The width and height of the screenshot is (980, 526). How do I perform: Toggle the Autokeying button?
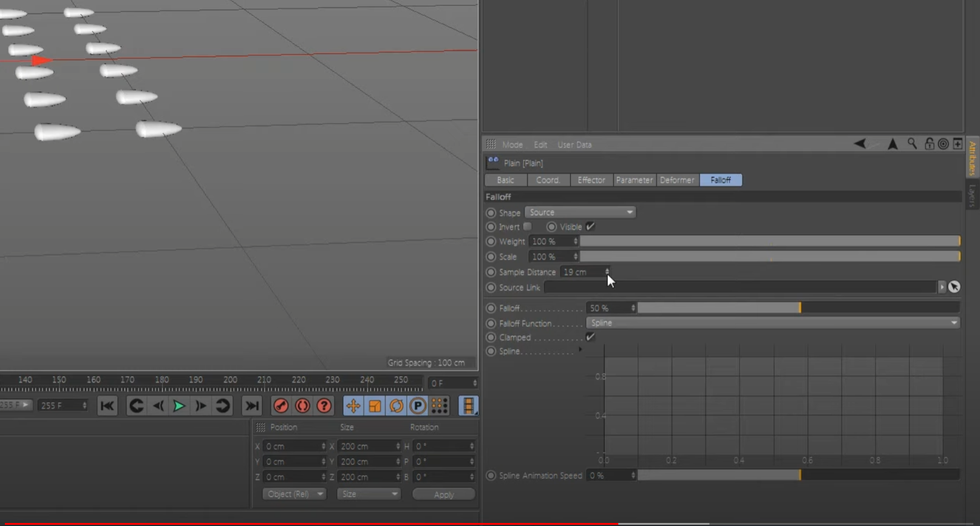[x=302, y=406]
